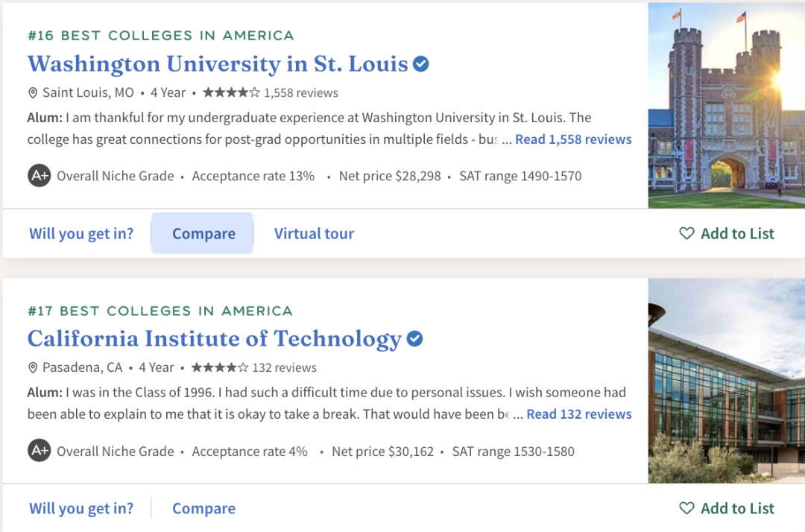Click Compare on Washington University card
The image size is (805, 532).
(x=203, y=233)
